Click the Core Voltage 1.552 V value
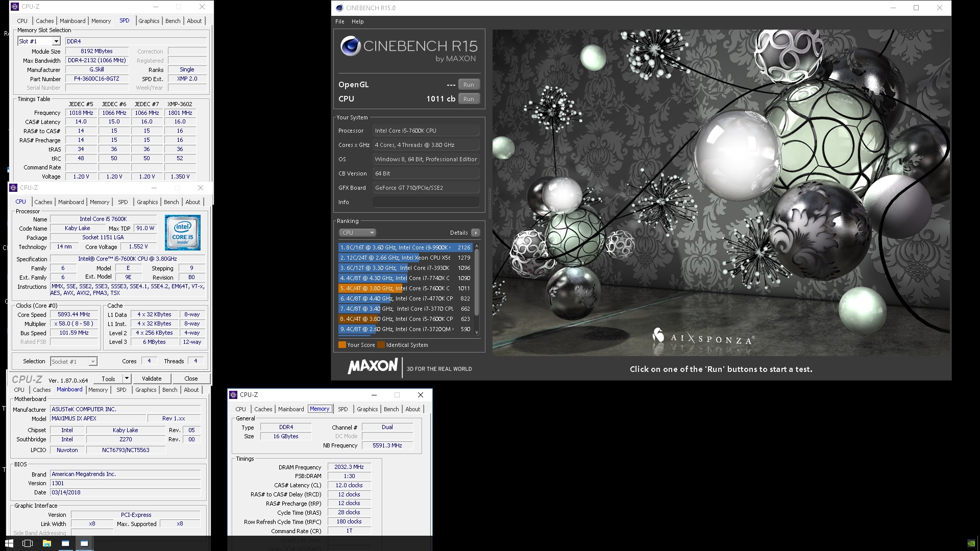 (138, 246)
